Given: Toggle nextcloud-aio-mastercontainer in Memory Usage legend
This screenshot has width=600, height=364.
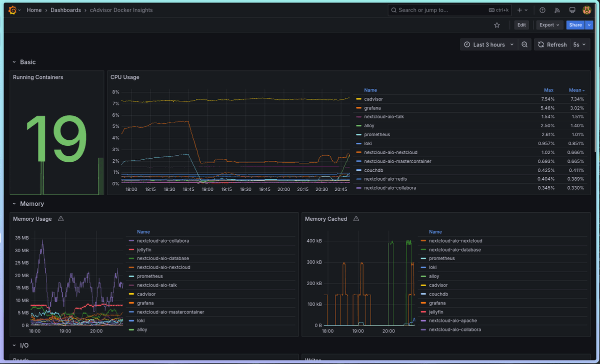Looking at the screenshot, I should click(x=170, y=312).
